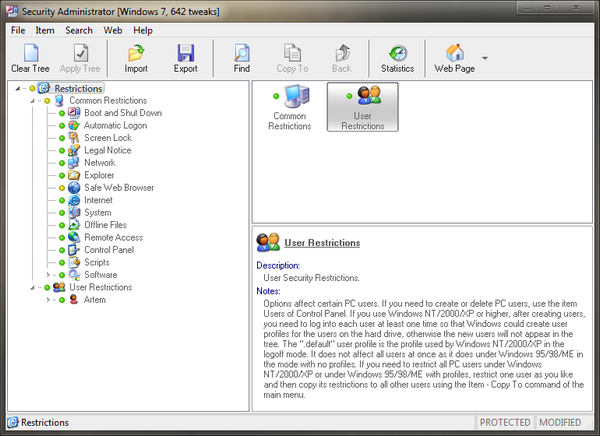Open the Item menu
Viewport: 600px width, 436px height.
tap(45, 30)
